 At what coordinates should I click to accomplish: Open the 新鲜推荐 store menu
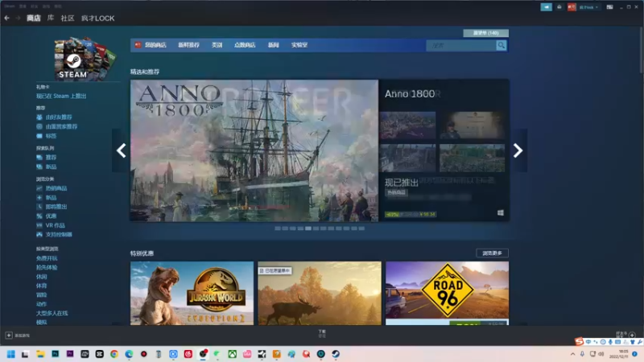coord(188,45)
